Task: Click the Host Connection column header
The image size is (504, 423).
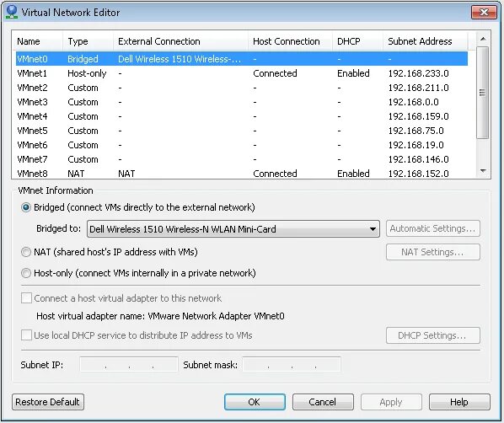Action: coord(290,41)
